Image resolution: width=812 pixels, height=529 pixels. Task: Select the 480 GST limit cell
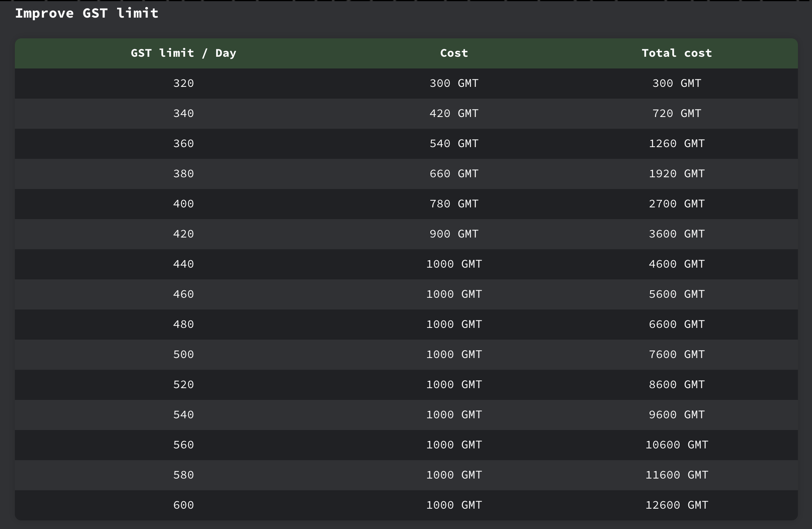pyautogui.click(x=183, y=324)
